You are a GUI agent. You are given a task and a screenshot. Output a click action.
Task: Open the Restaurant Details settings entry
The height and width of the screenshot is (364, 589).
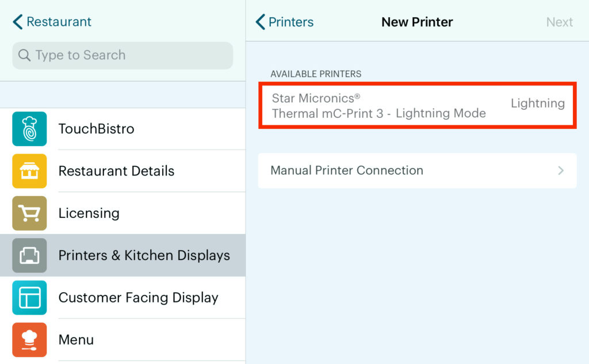[x=116, y=171]
